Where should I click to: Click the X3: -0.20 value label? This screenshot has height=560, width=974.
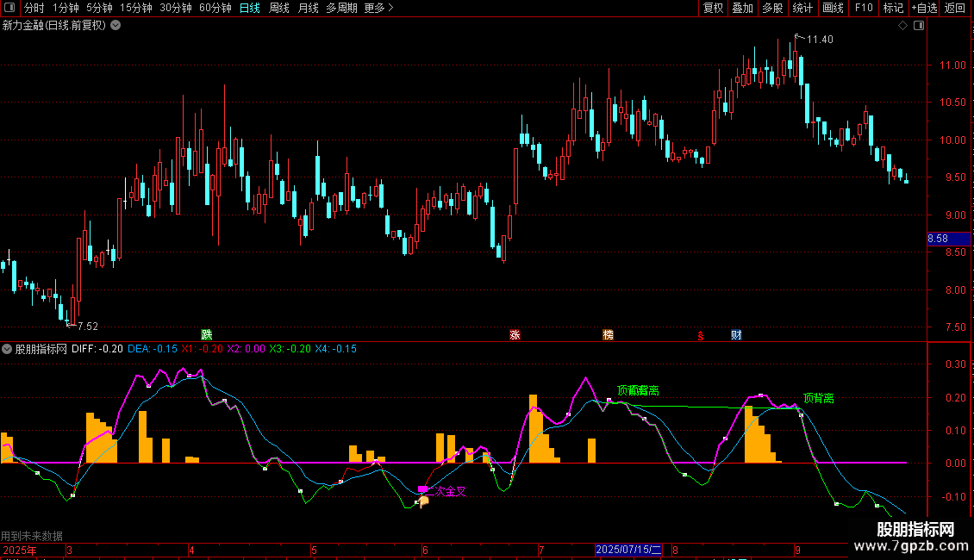[290, 349]
